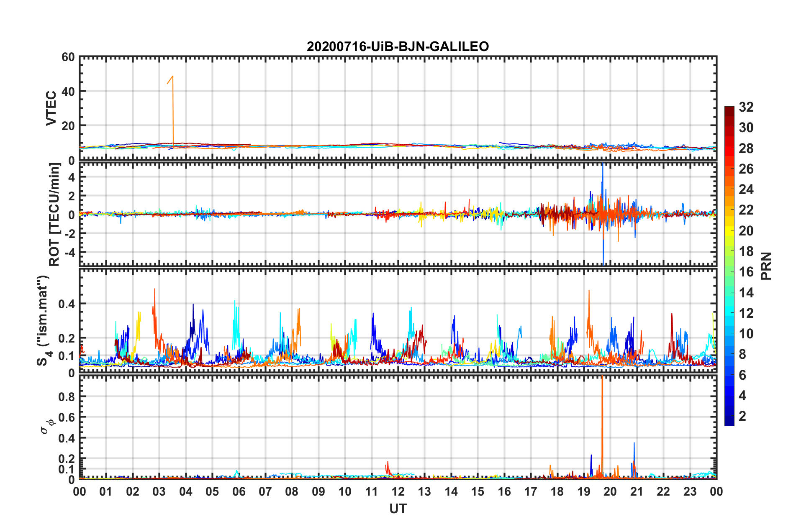Click the sigma phi tick label 0.8
This screenshot has width=796, height=532.
tap(67, 396)
